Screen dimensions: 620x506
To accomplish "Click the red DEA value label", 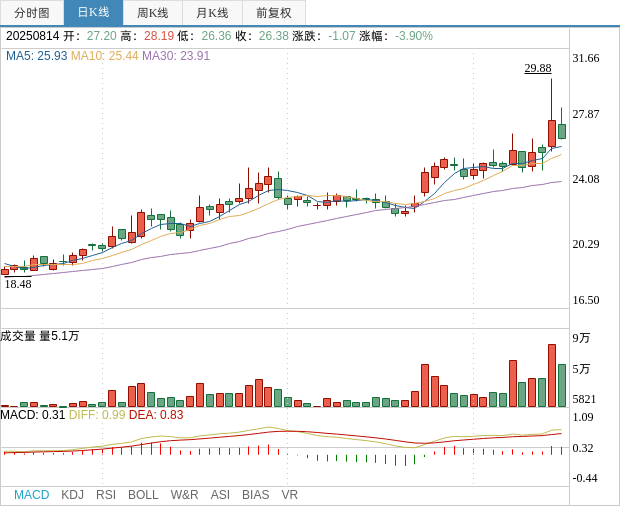I will 156,415.
